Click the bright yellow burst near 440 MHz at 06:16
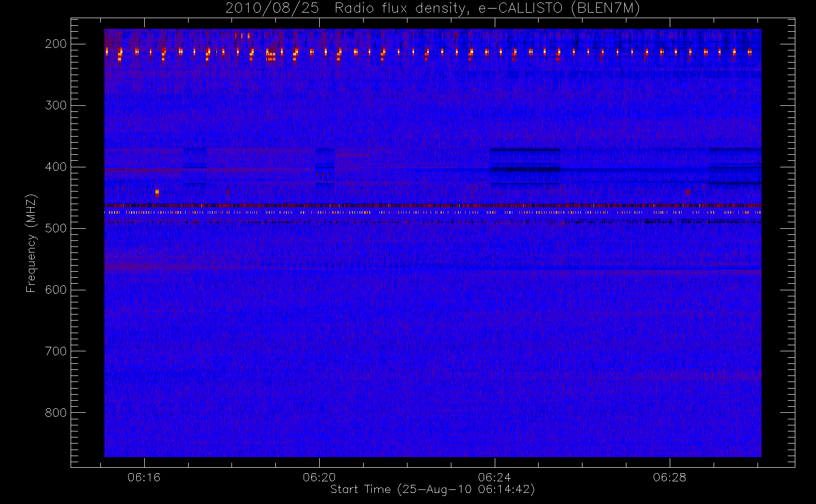Viewport: 816px width, 504px height. pos(157,192)
